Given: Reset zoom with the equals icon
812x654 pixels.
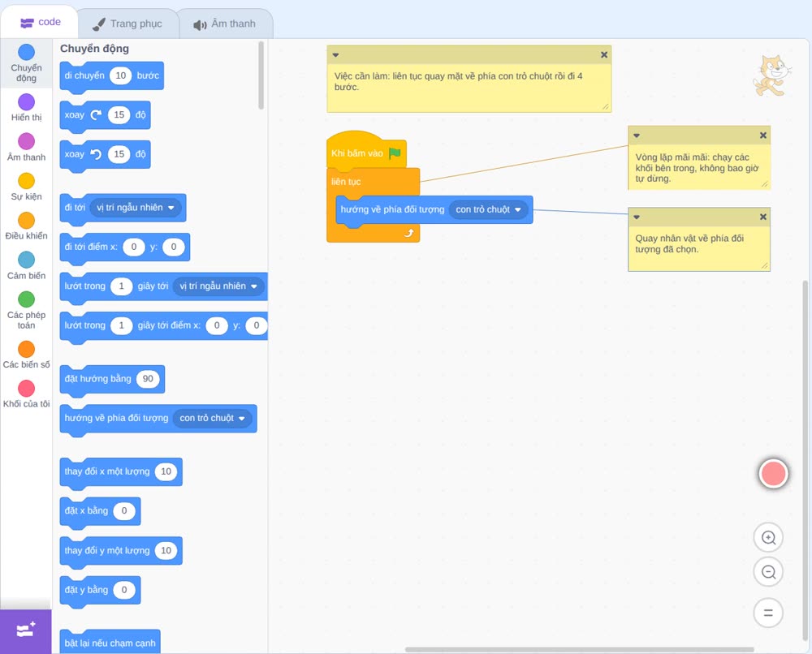Looking at the screenshot, I should [x=768, y=613].
